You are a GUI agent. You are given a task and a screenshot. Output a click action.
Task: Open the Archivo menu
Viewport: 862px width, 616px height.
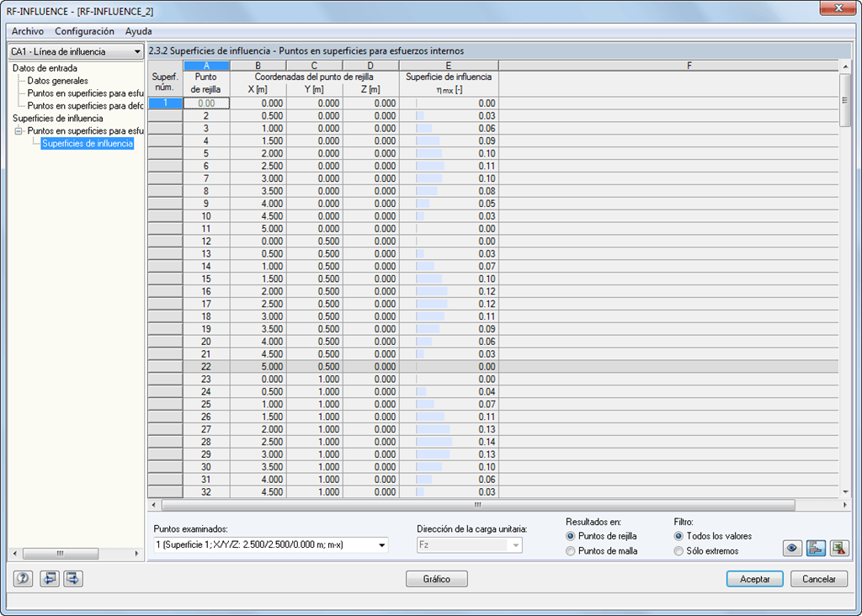coord(28,31)
